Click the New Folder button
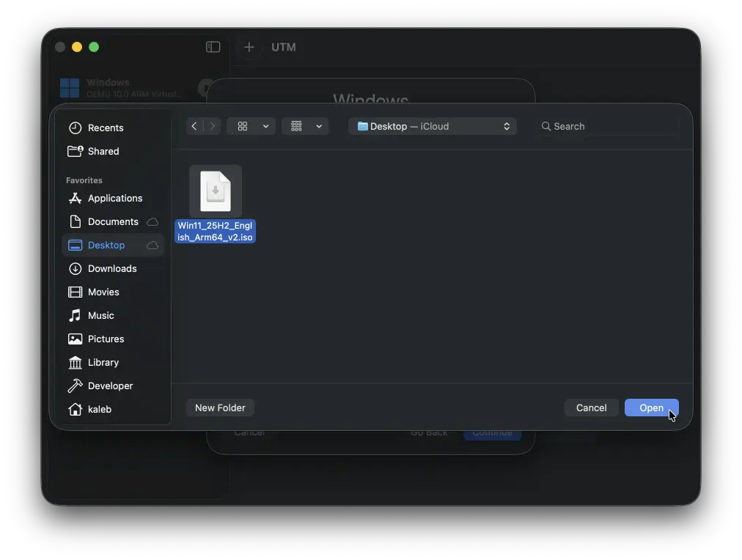The image size is (742, 560). click(x=220, y=408)
